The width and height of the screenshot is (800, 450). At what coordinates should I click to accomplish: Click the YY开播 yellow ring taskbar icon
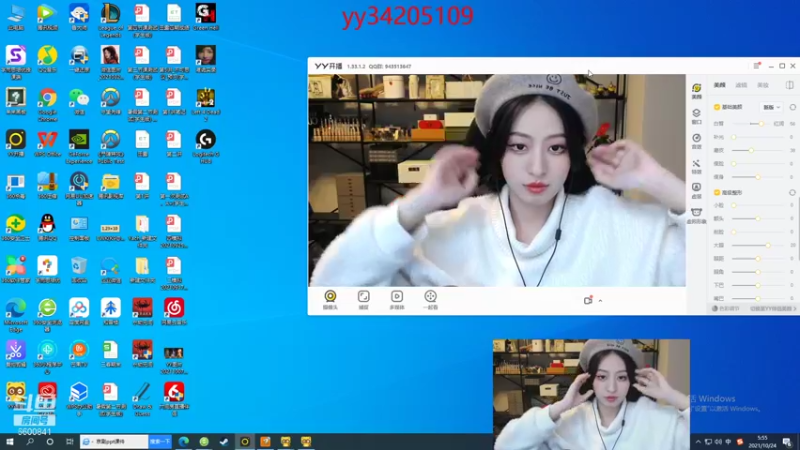pos(245,441)
